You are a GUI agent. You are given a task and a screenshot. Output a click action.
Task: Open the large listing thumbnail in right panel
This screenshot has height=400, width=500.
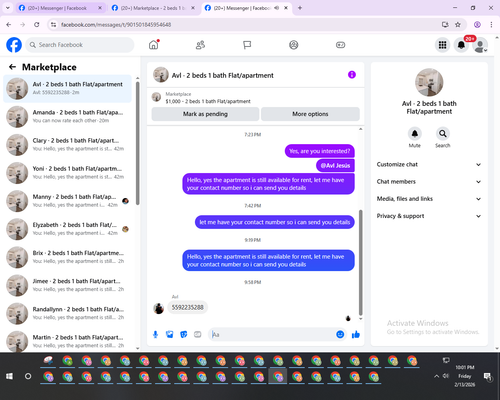click(429, 82)
